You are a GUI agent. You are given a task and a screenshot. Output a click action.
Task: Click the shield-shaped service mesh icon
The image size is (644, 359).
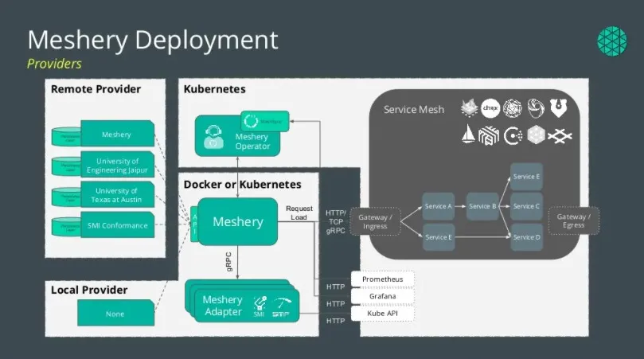559,108
